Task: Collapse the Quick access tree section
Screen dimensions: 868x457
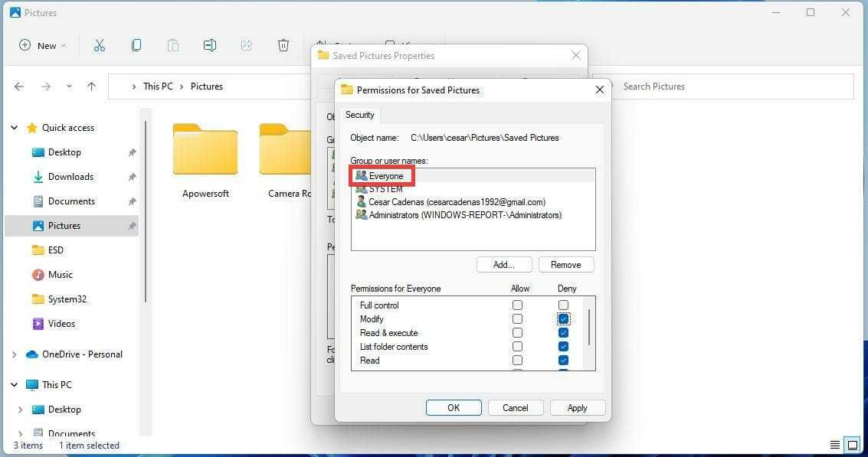Action: [14, 128]
